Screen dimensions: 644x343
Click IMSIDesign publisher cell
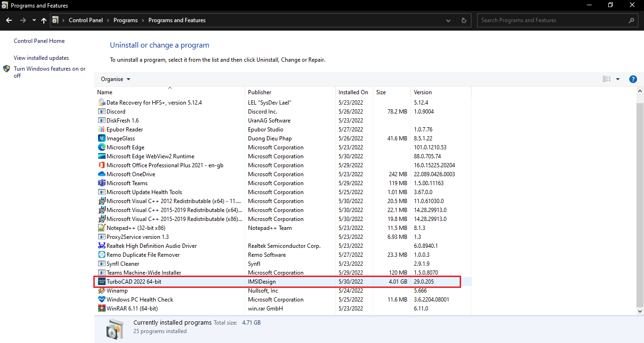262,282
